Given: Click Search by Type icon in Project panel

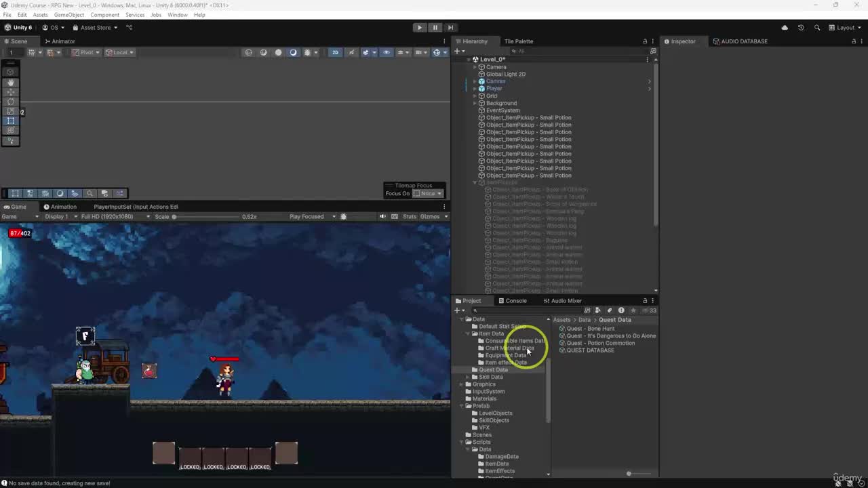Looking at the screenshot, I should [x=597, y=310].
